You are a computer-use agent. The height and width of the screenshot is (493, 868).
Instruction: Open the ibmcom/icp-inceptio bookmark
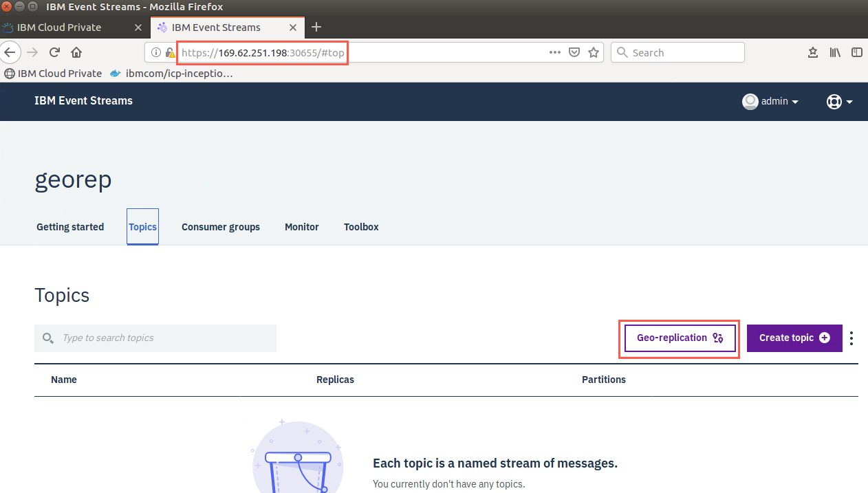coord(171,74)
